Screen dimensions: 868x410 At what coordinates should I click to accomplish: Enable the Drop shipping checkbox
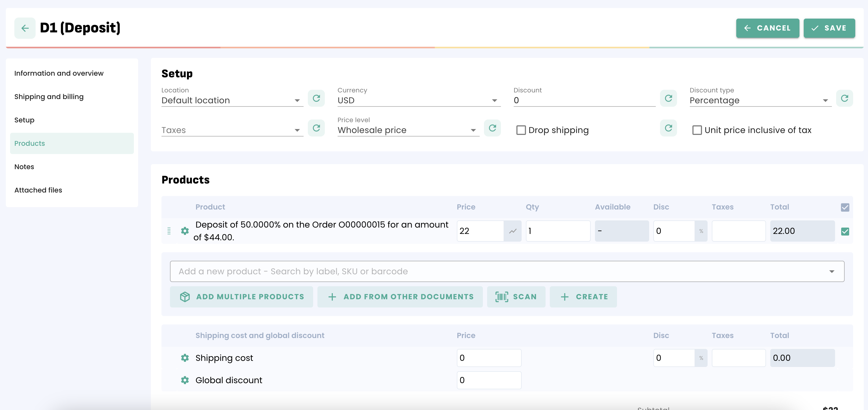coord(521,130)
